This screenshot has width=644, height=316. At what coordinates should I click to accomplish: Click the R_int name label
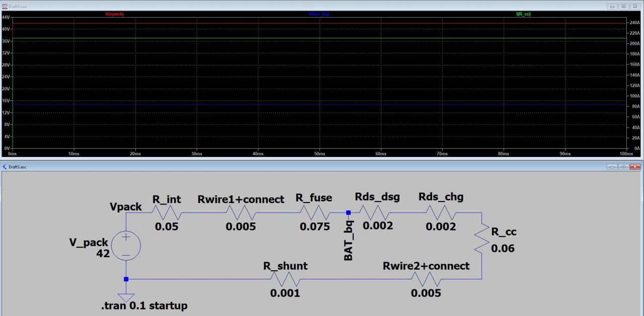pyautogui.click(x=167, y=199)
